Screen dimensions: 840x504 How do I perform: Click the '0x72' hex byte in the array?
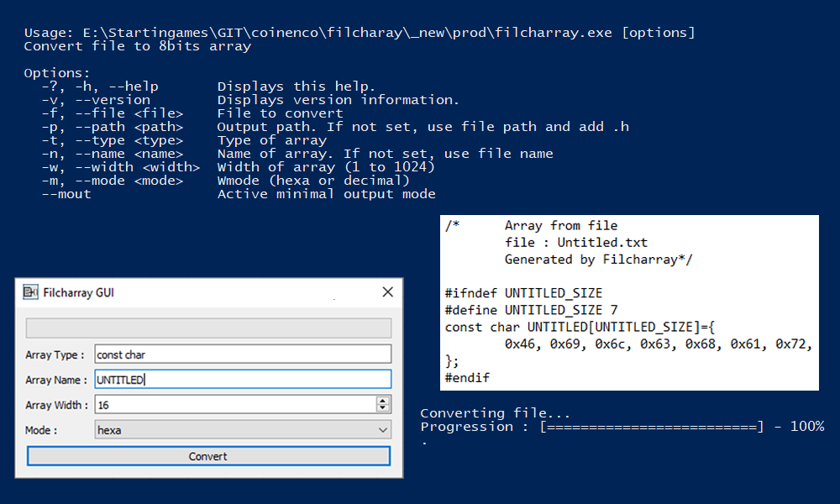click(790, 344)
